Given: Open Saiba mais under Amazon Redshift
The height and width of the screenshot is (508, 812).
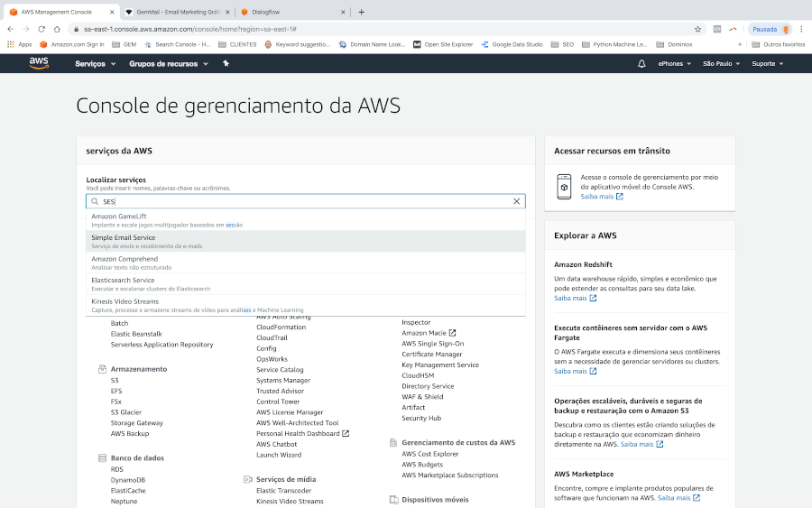Looking at the screenshot, I should click(575, 299).
